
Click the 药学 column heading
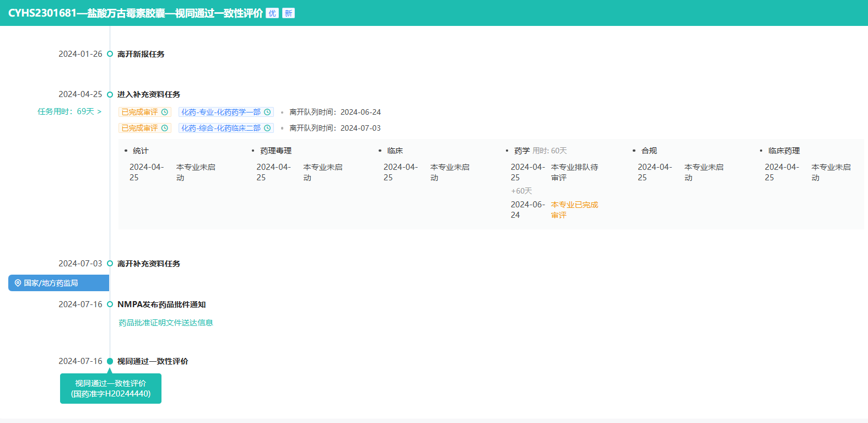pos(522,151)
